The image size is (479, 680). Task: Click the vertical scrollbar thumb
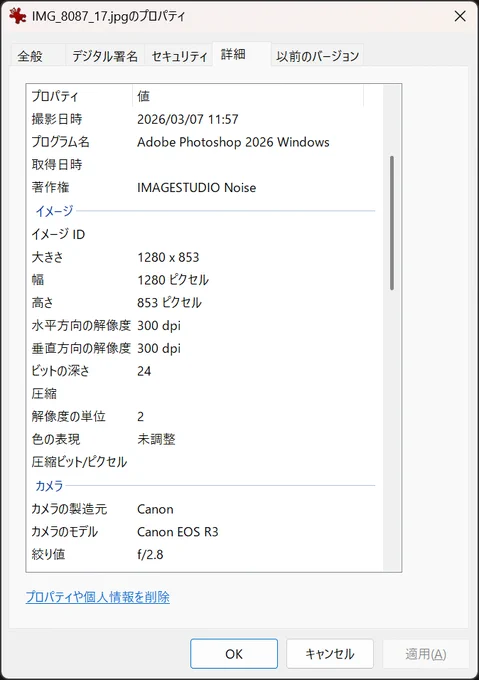[x=392, y=223]
